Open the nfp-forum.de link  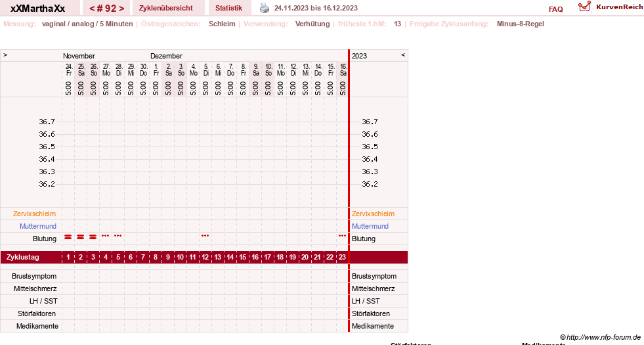tap(603, 337)
